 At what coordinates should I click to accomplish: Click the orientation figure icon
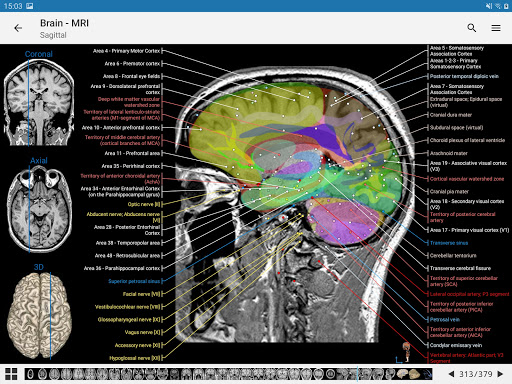click(x=406, y=352)
